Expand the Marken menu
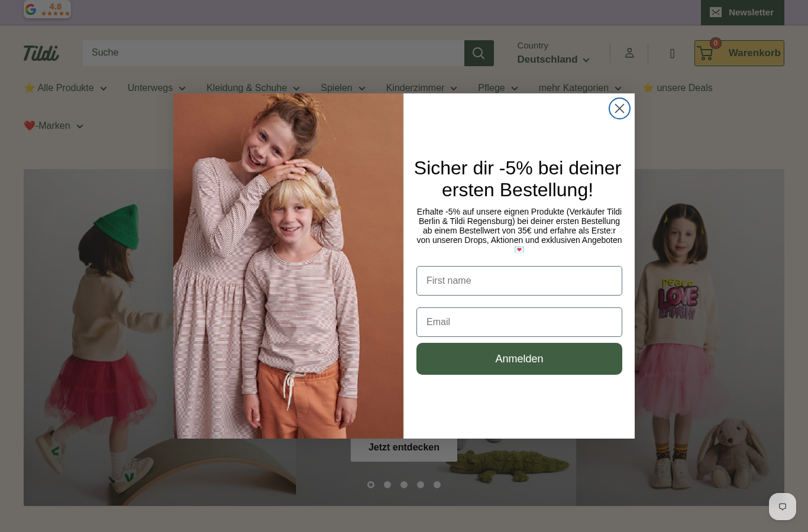The image size is (808, 532). point(54,126)
